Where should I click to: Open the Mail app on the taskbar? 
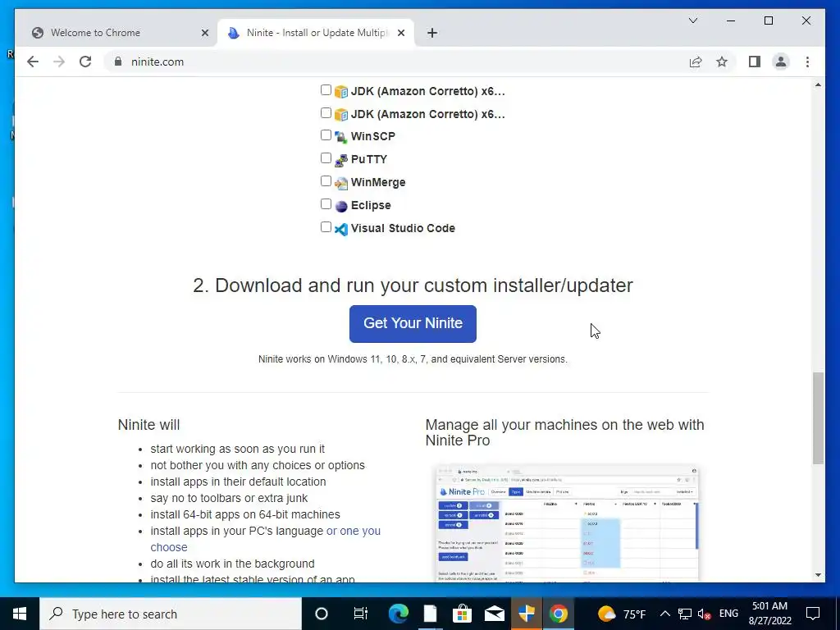(495, 614)
